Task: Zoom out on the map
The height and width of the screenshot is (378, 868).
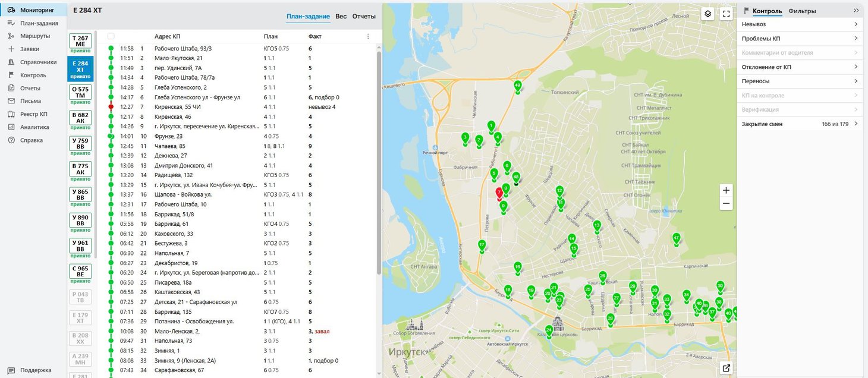Action: click(x=726, y=204)
